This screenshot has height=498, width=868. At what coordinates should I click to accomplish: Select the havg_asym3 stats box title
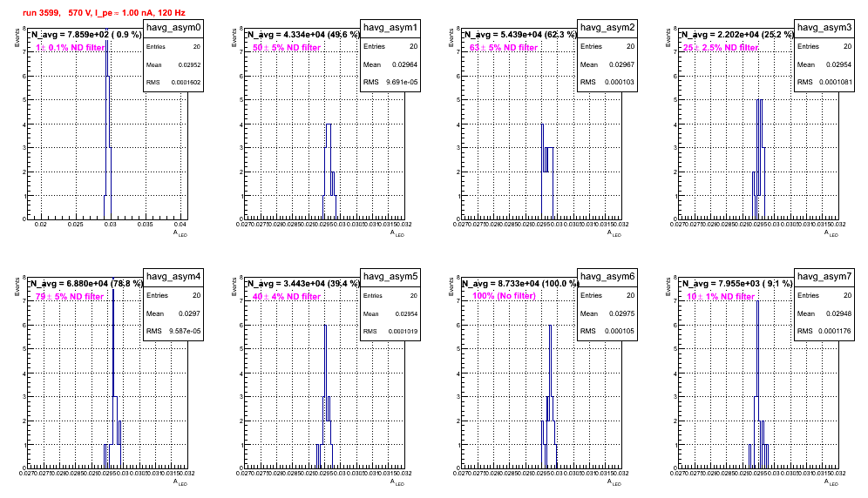824,28
